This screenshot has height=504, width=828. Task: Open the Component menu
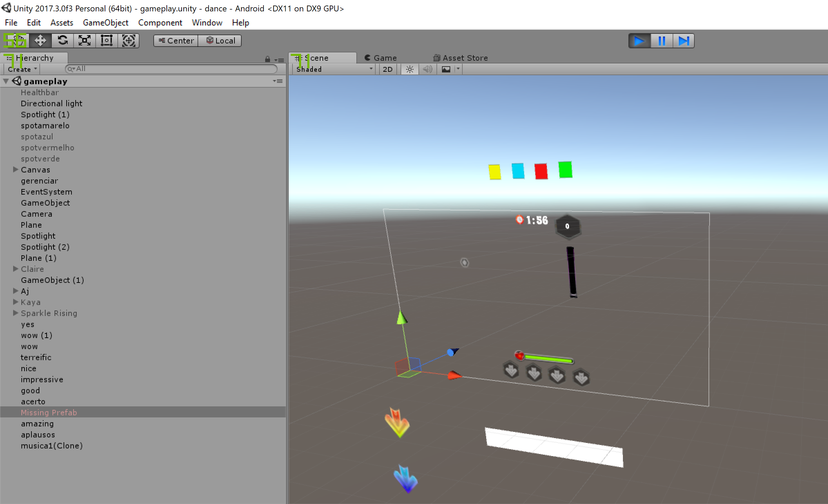tap(160, 23)
